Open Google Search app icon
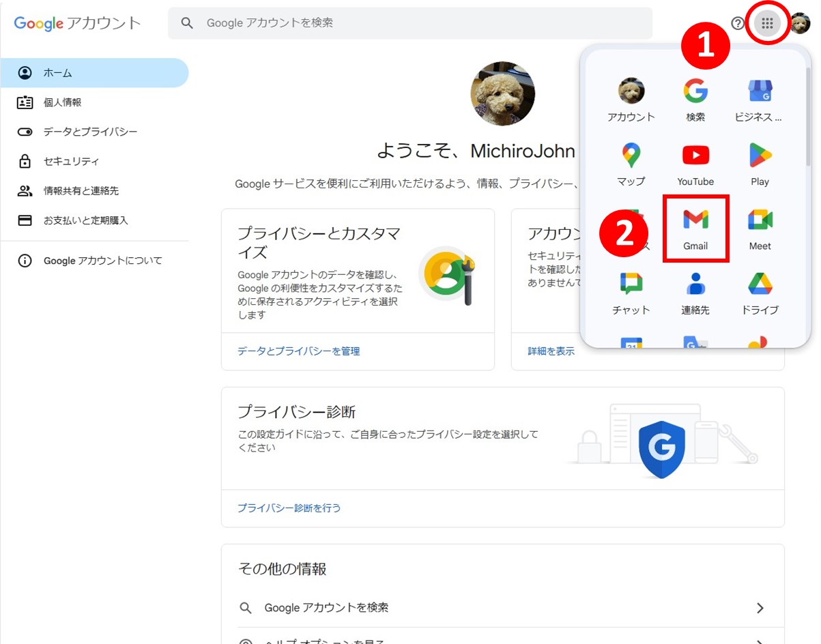 click(x=695, y=100)
